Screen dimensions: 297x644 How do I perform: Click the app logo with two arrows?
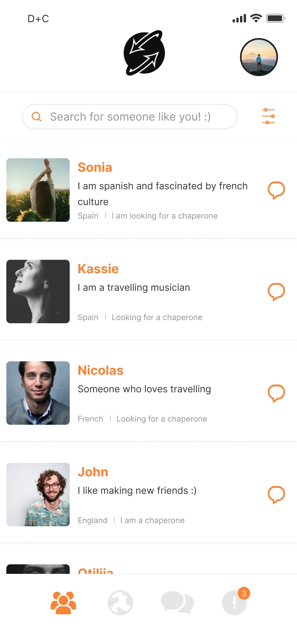144,53
